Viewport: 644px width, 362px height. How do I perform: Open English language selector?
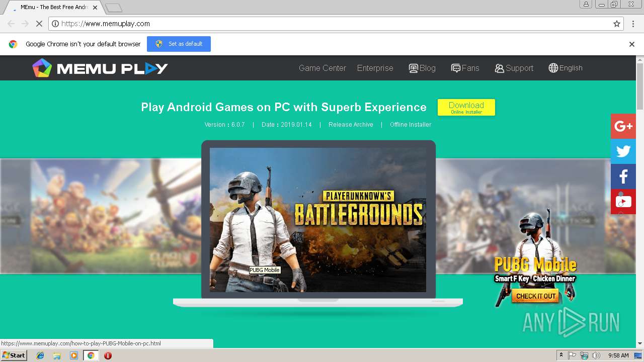pyautogui.click(x=566, y=68)
